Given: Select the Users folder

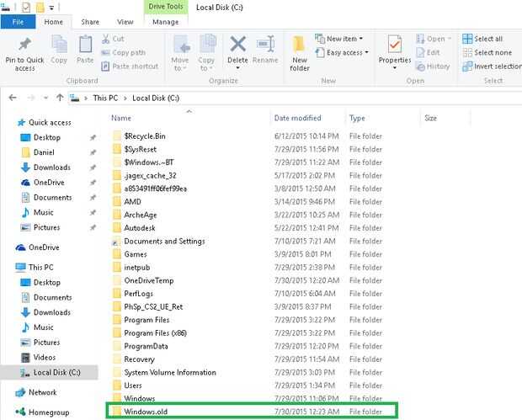Looking at the screenshot, I should 247,385.
